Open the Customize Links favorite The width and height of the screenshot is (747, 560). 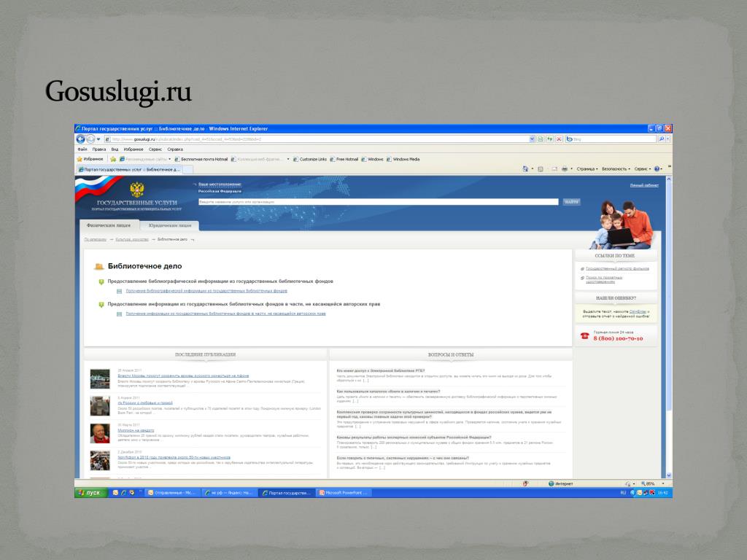[x=309, y=159]
